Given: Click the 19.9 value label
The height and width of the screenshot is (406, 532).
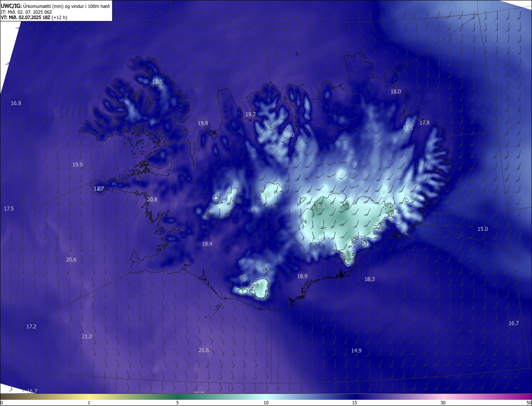Looking at the screenshot, I should pos(77,164).
